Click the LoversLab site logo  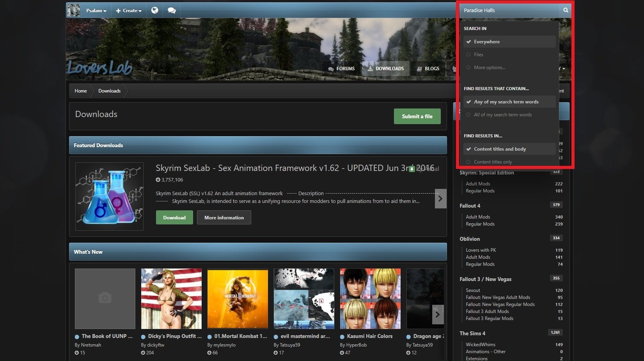tap(100, 68)
